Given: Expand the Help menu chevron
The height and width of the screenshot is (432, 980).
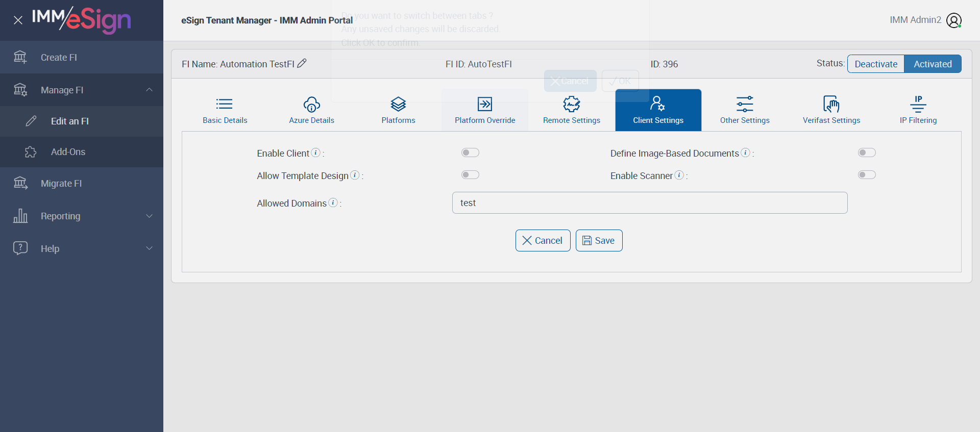Looking at the screenshot, I should click(149, 248).
